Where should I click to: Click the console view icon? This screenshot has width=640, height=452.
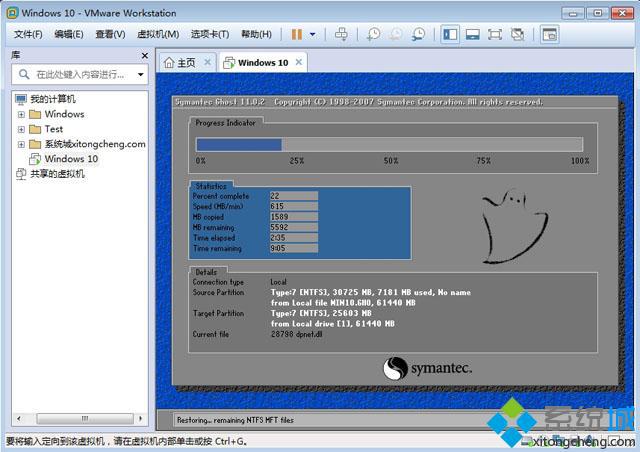550,34
